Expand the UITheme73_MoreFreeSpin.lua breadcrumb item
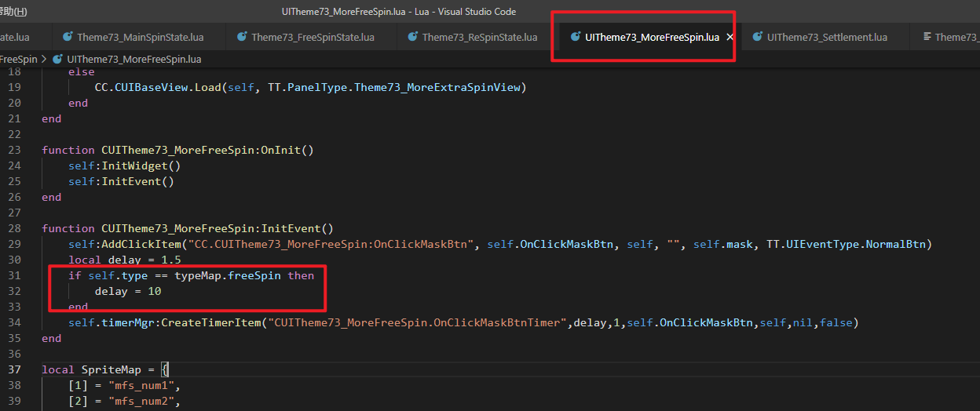This screenshot has height=411, width=980. (x=133, y=59)
